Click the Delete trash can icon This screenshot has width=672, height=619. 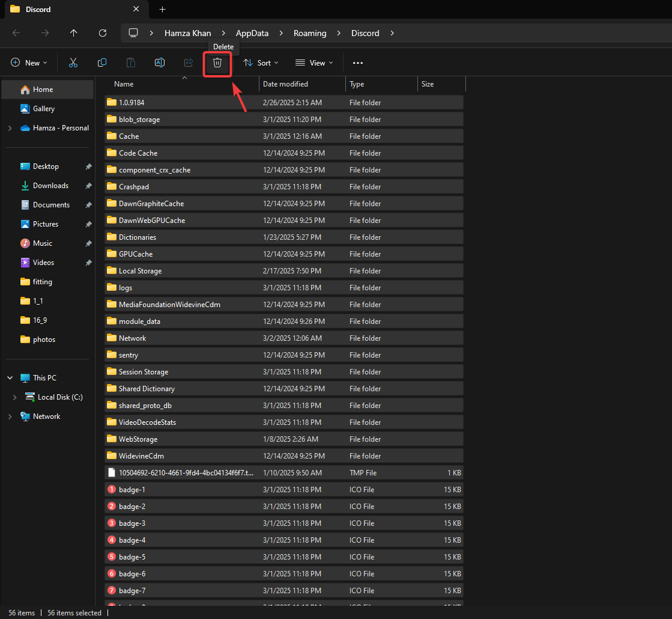(x=217, y=63)
